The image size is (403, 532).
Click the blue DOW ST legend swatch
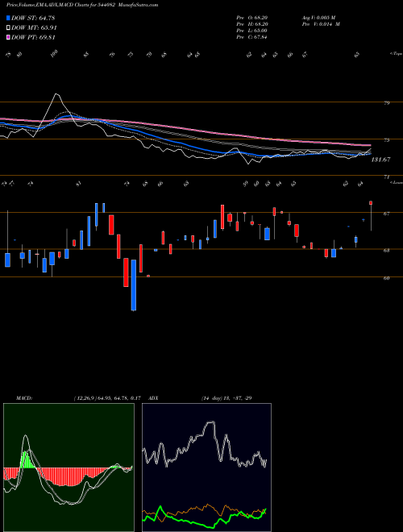[x=9, y=18]
